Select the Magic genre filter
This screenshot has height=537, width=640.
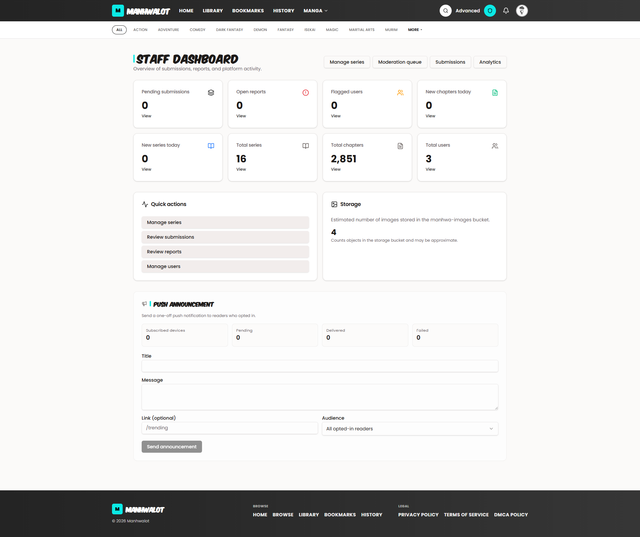tap(332, 29)
